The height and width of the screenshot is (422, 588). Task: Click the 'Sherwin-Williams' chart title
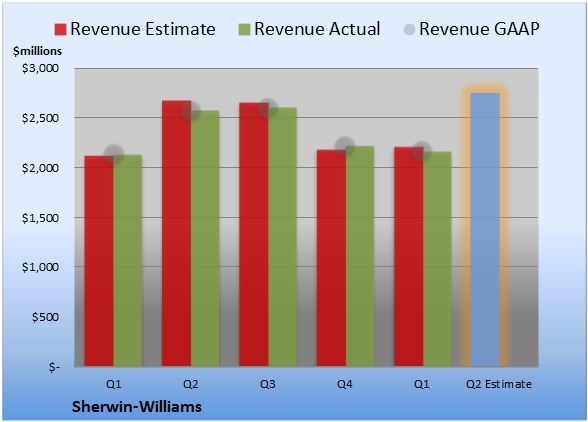(x=137, y=407)
